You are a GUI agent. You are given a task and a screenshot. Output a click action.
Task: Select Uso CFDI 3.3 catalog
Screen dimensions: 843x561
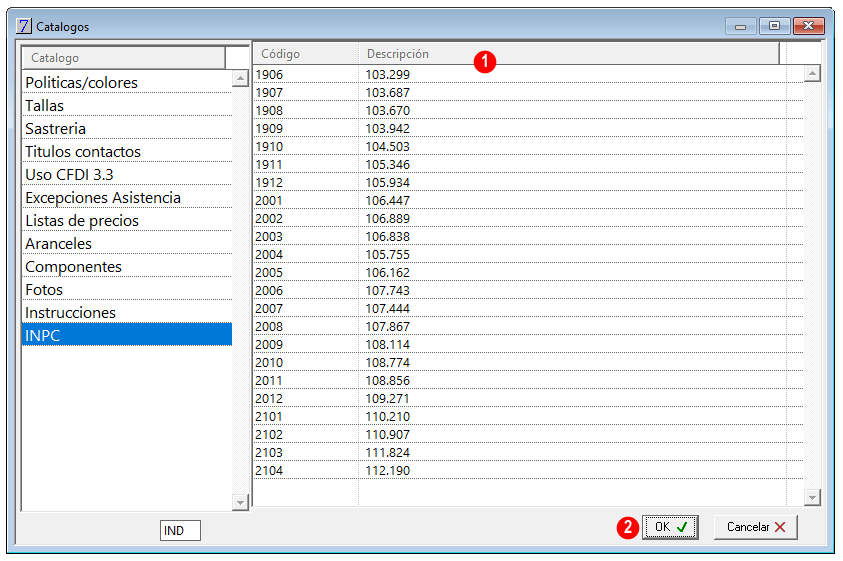coord(69,175)
